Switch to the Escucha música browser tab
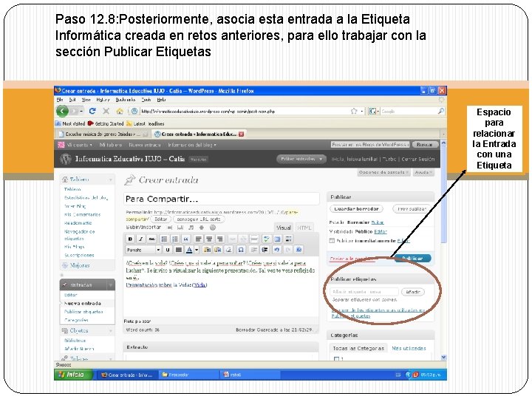Image resolution: width=532 pixels, height=399 pixels. (x=103, y=134)
